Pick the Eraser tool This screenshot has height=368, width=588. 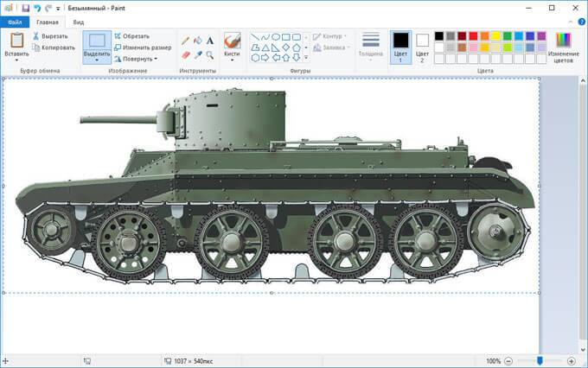click(x=185, y=55)
